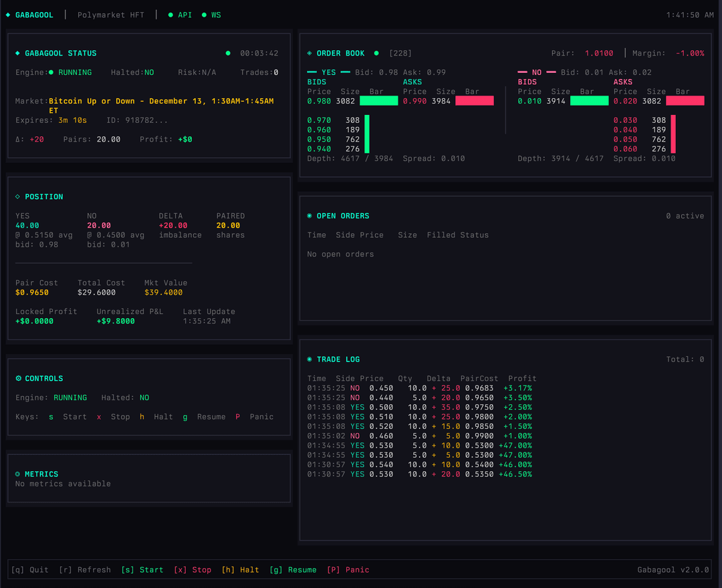Click the uptime green dot beside 00:03:42
This screenshot has width=722, height=588.
[x=228, y=53]
